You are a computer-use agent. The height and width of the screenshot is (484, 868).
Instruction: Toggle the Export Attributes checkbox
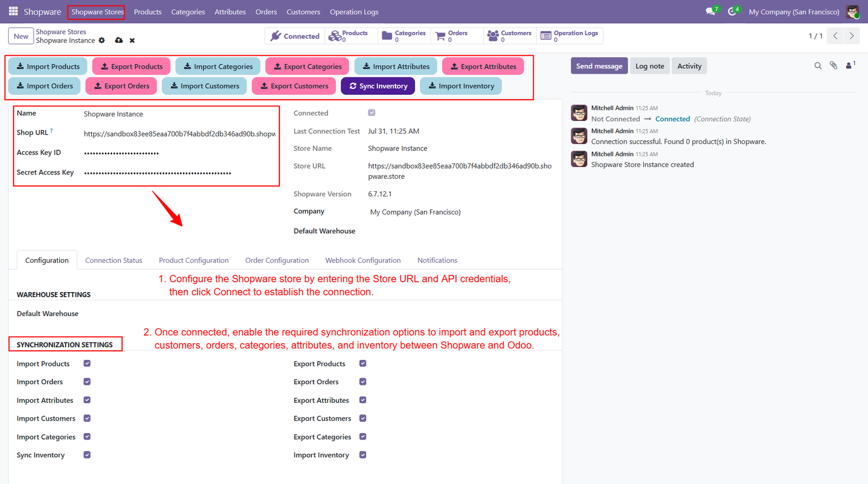[363, 400]
